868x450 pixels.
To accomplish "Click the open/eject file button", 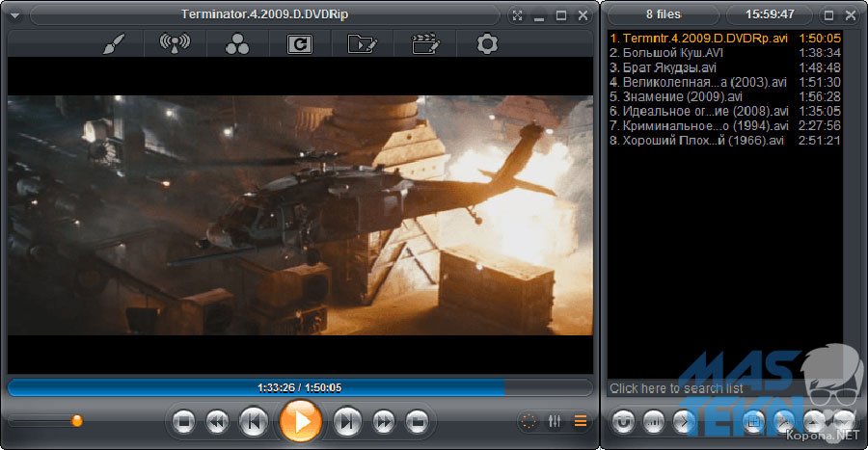I will 418,422.
